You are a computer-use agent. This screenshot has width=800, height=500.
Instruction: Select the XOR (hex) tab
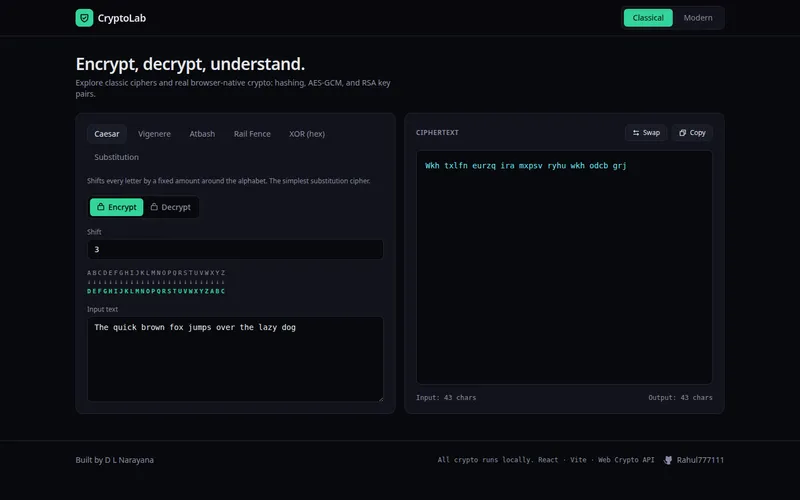307,134
